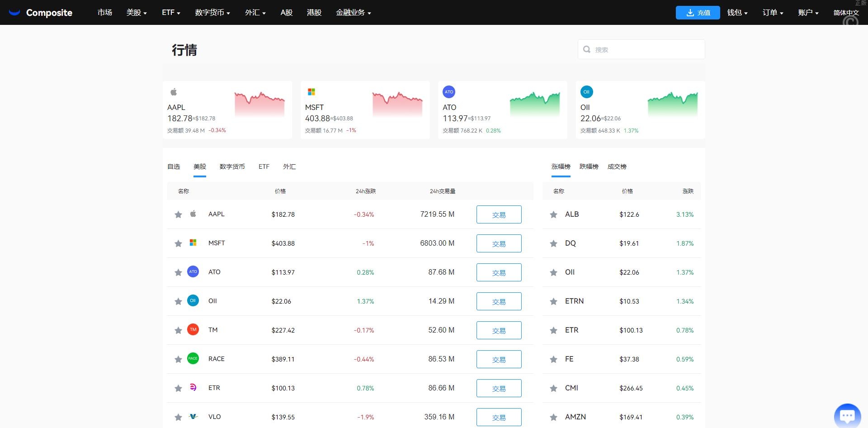Switch to the 外汇 tab in market list
This screenshot has width=868, height=428.
pos(289,166)
